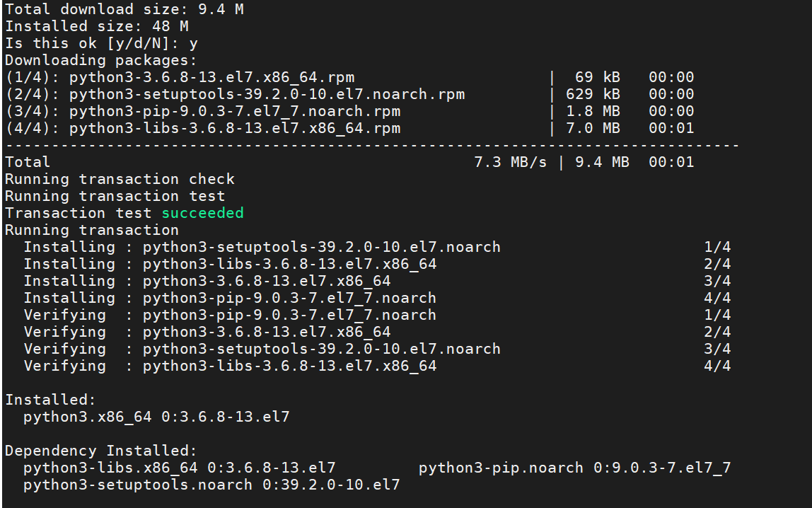Click 'python3-pip.noarch 0:9.0.3-7.el7_7' dependency entry
Image resolution: width=812 pixels, height=508 pixels.
574,468
